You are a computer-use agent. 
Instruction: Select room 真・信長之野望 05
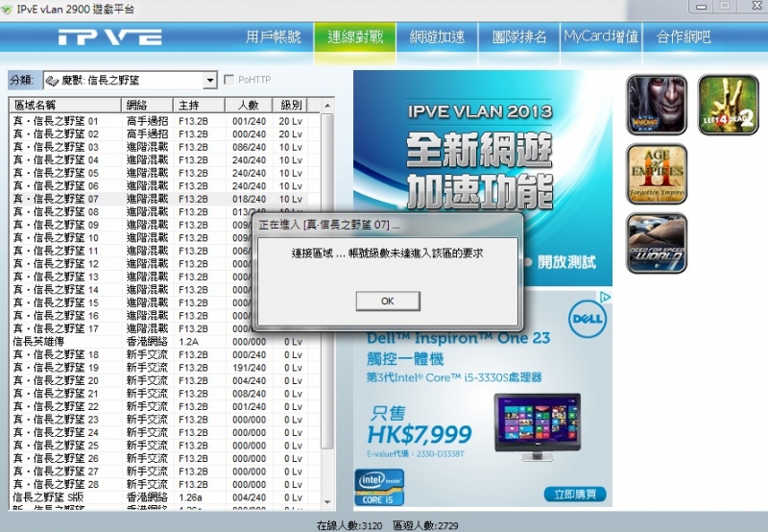click(164, 173)
